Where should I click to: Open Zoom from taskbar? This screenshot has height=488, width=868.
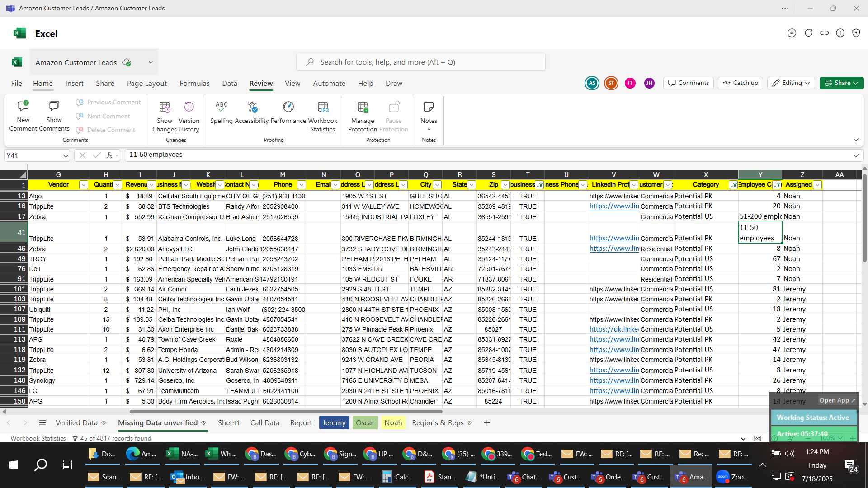pos(733,477)
